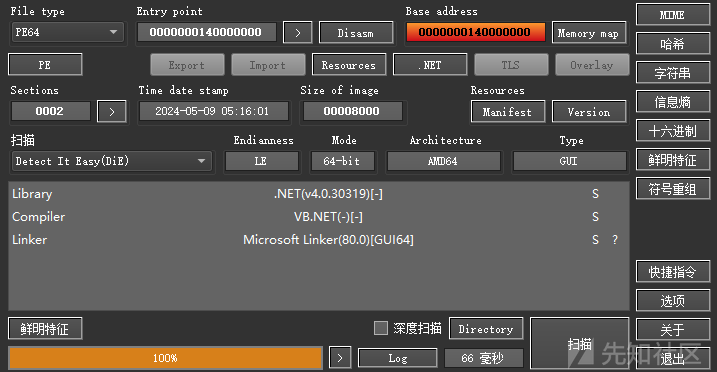The height and width of the screenshot is (372, 717).
Task: Click the 66 毫秒 elapsed time field
Action: tap(484, 358)
